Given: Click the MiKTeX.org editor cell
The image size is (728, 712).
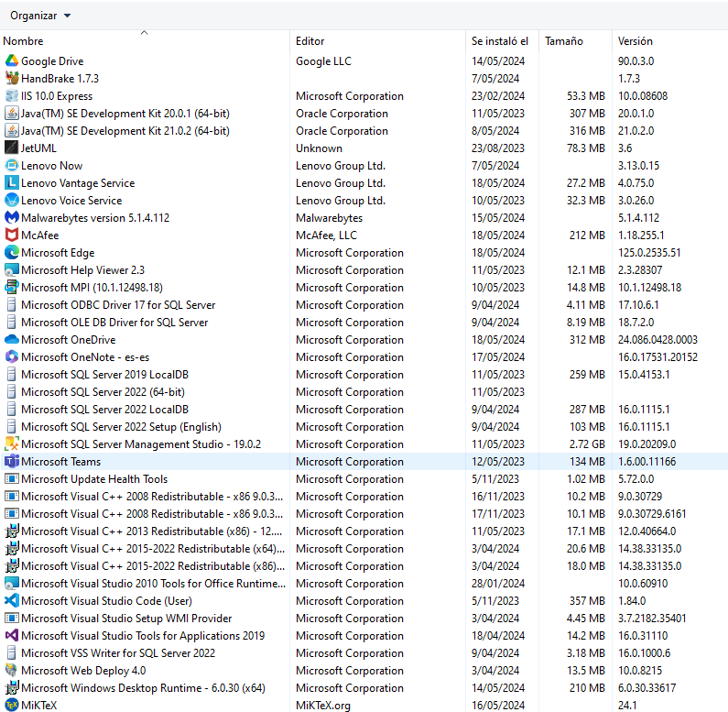Looking at the screenshot, I should click(323, 706).
